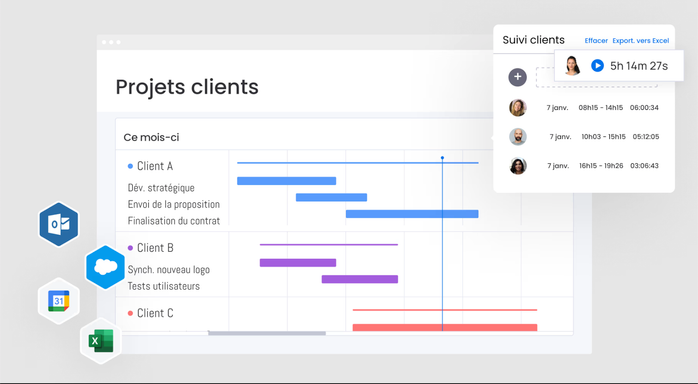698x384 pixels.
Task: Open the Outlook integration icon
Action: click(x=59, y=224)
